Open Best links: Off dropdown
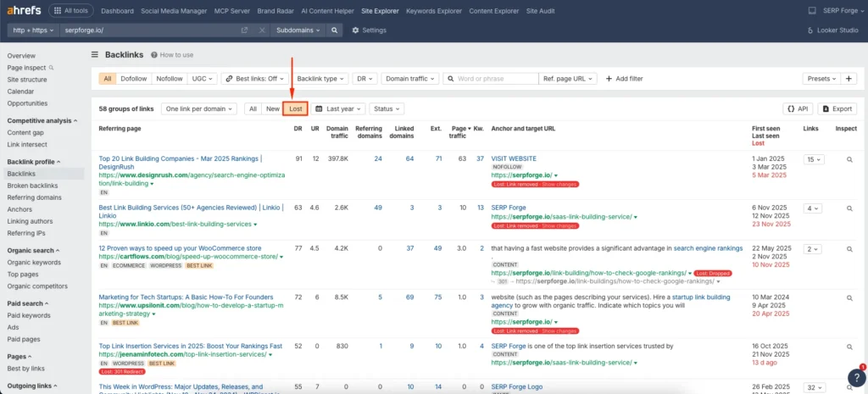 pos(254,79)
